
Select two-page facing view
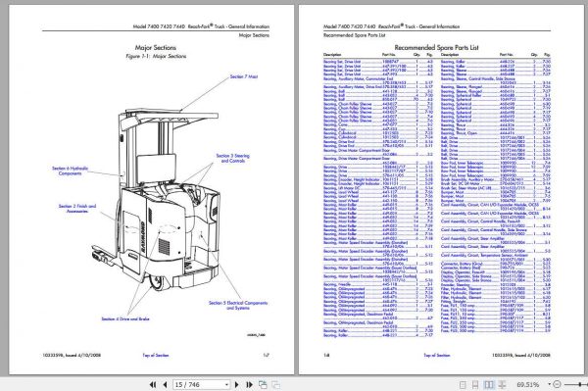point(489,384)
